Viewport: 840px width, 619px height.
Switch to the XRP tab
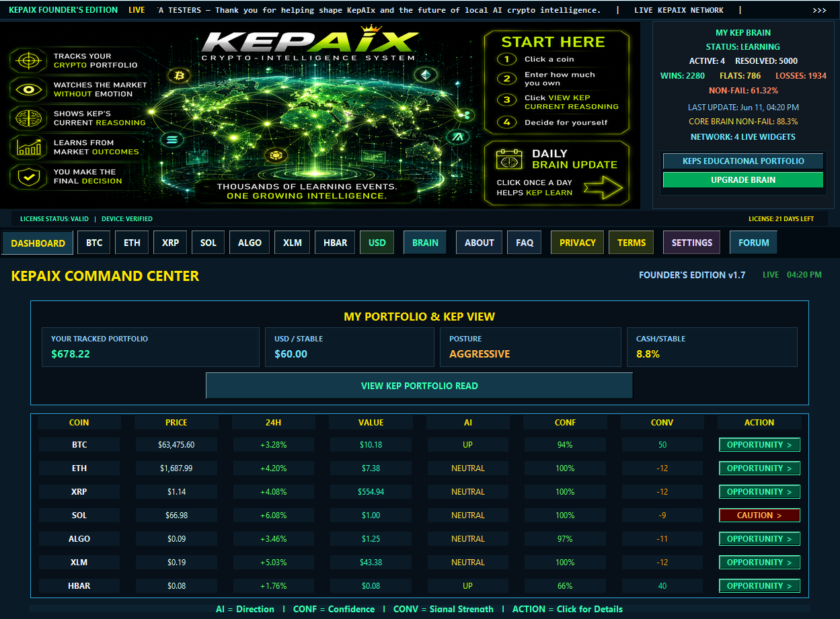(171, 243)
